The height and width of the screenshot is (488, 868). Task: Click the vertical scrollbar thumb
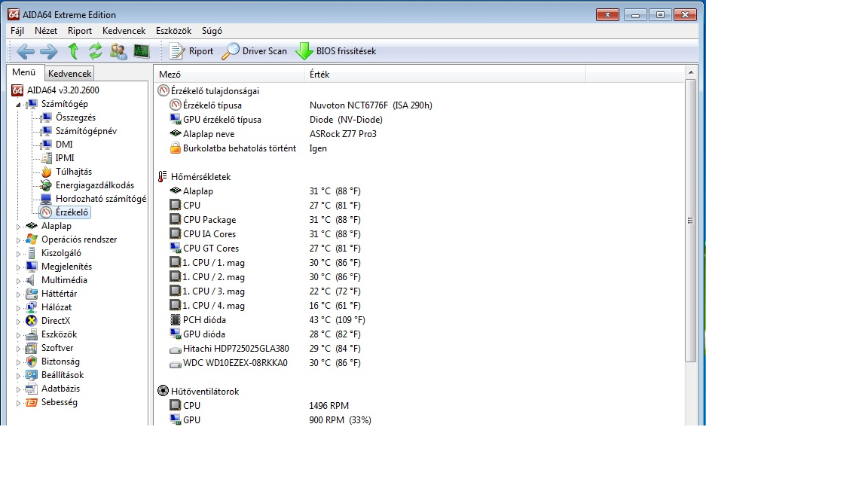coord(690,221)
